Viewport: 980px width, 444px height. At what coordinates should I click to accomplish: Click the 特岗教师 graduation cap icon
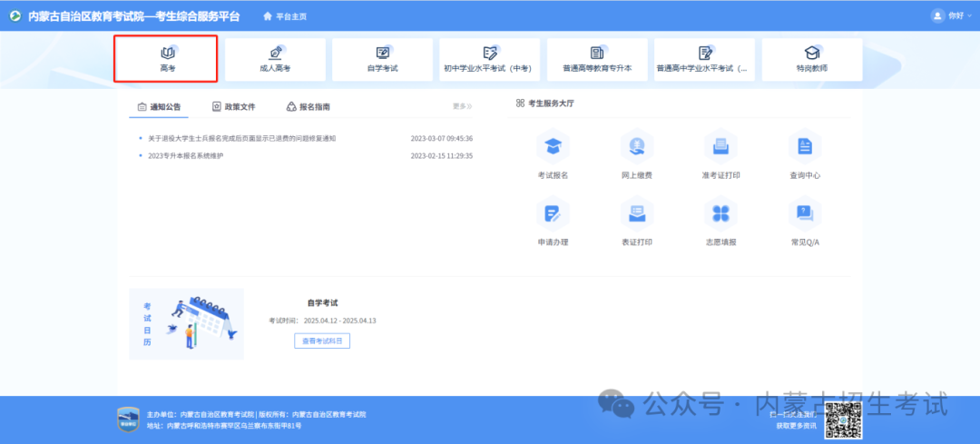click(x=812, y=53)
